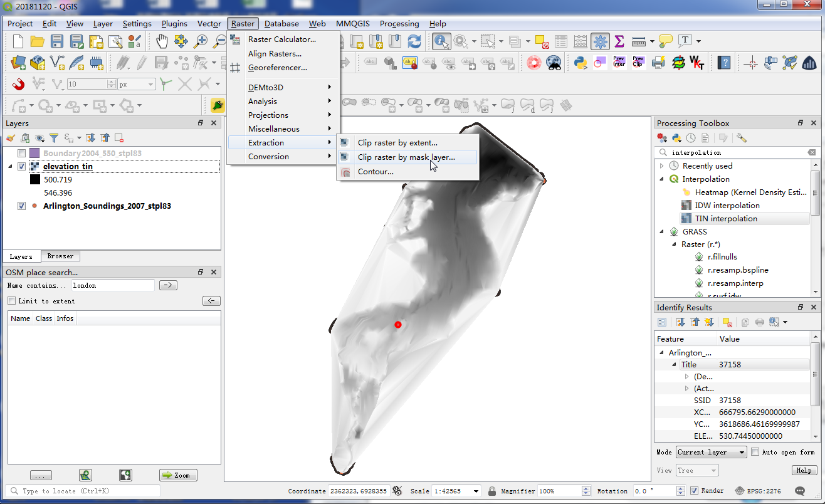This screenshot has width=825, height=504.
Task: Click the messages speech bubble in status bar
Action: [800, 491]
